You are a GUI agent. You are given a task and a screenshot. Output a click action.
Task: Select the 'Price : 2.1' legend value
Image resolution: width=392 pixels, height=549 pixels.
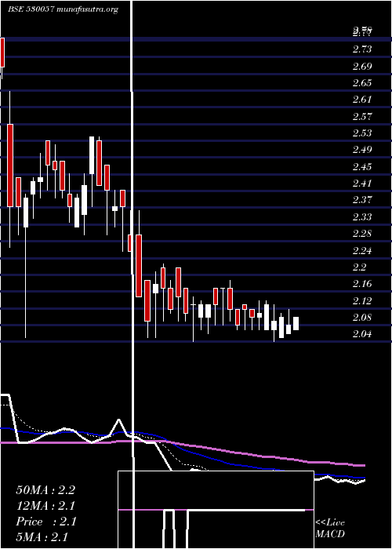(x=45, y=522)
